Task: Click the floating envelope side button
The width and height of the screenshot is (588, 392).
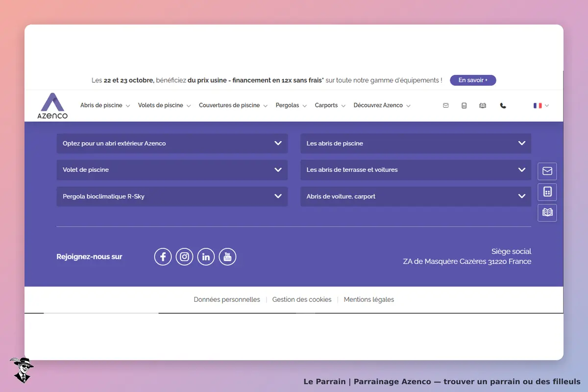Action: [547, 171]
